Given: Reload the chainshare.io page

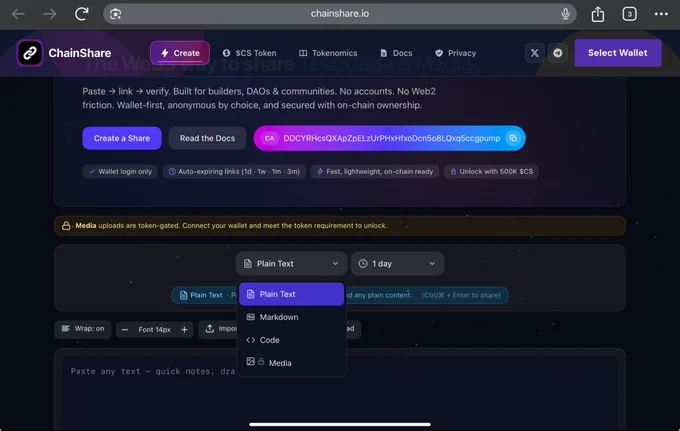Looking at the screenshot, I should (x=82, y=14).
